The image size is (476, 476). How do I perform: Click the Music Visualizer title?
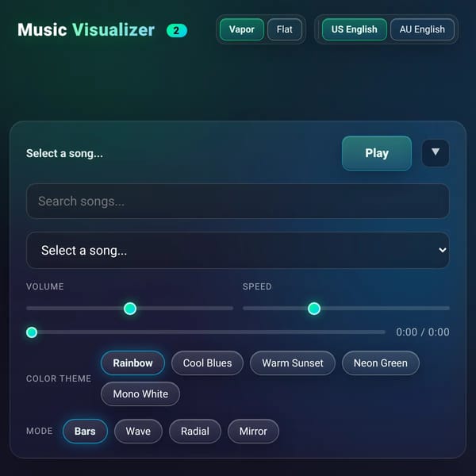pos(86,30)
